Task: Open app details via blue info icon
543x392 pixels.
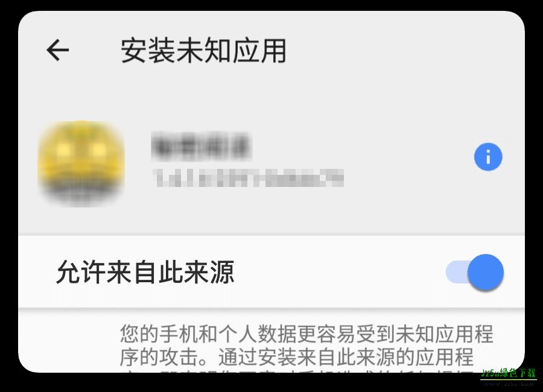Action: [488, 157]
